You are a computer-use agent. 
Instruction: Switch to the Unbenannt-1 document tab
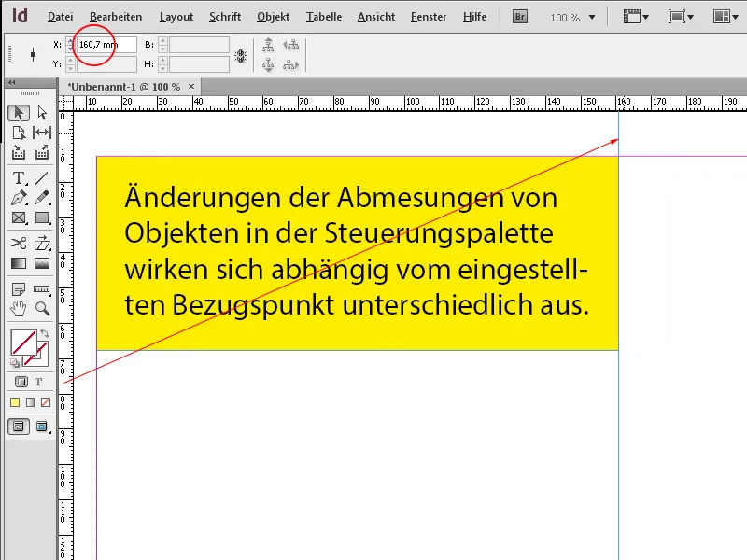tap(124, 87)
